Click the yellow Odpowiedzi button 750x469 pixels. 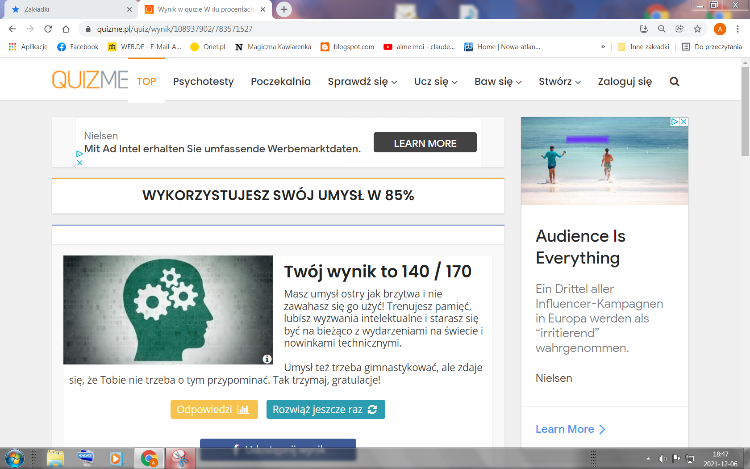click(x=214, y=409)
